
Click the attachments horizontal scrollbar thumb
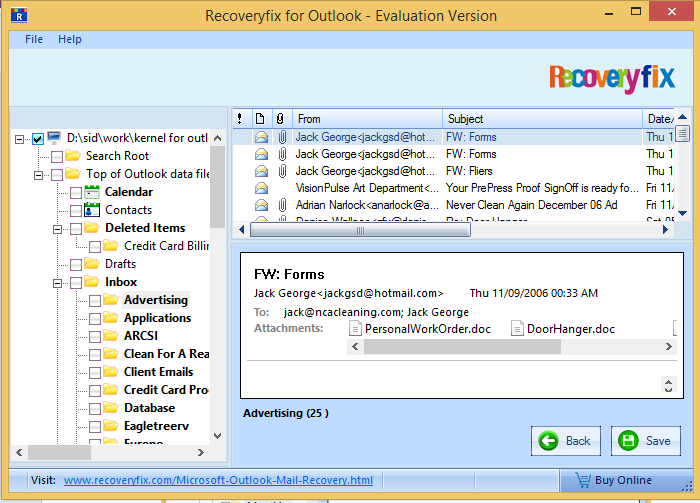462,346
